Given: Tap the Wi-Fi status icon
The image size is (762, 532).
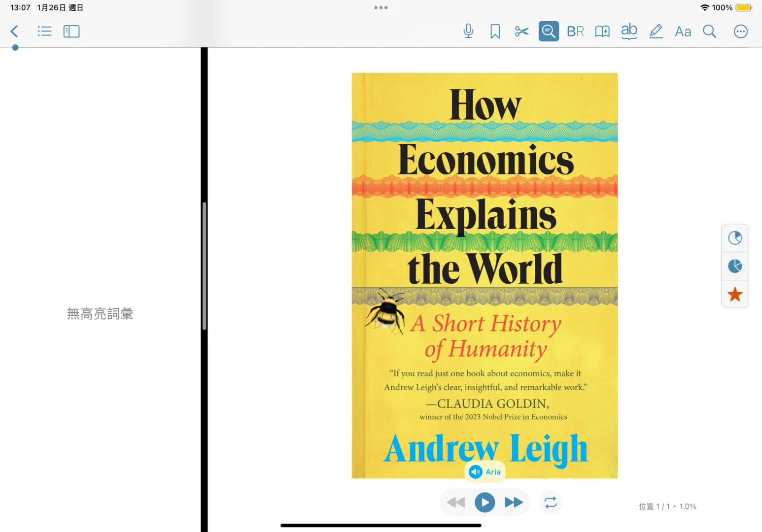Looking at the screenshot, I should point(705,8).
